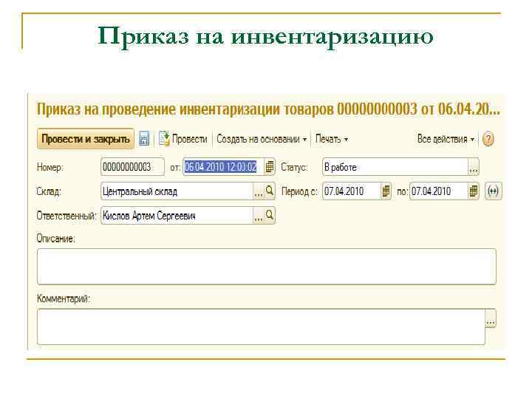Click the Провести и закрыть button
The image size is (532, 399).
86,139
